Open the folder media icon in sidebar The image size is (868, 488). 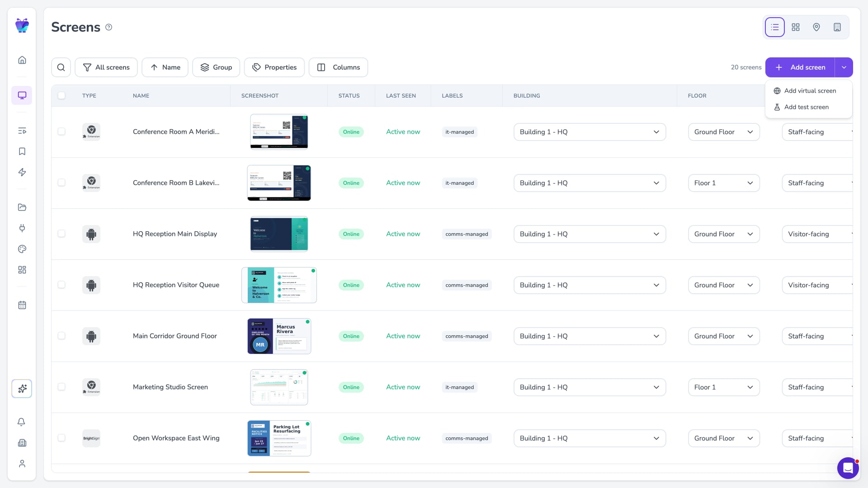coord(22,207)
